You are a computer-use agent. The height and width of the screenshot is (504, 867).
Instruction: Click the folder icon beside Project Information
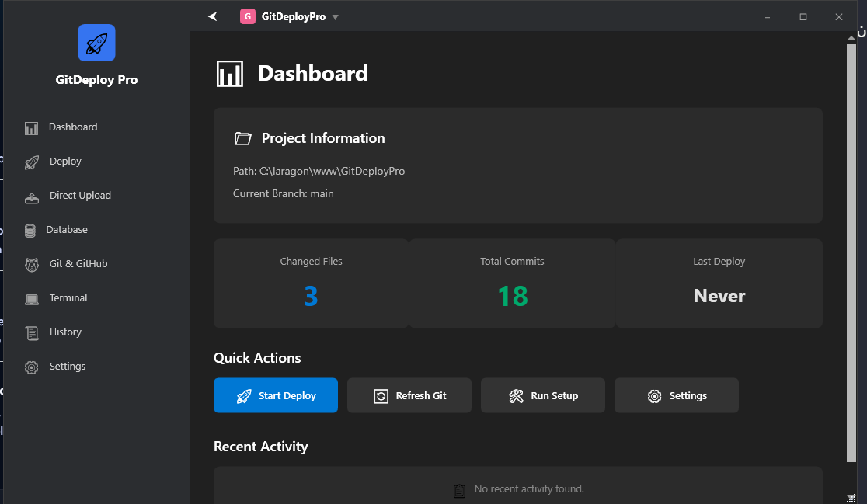(x=242, y=137)
